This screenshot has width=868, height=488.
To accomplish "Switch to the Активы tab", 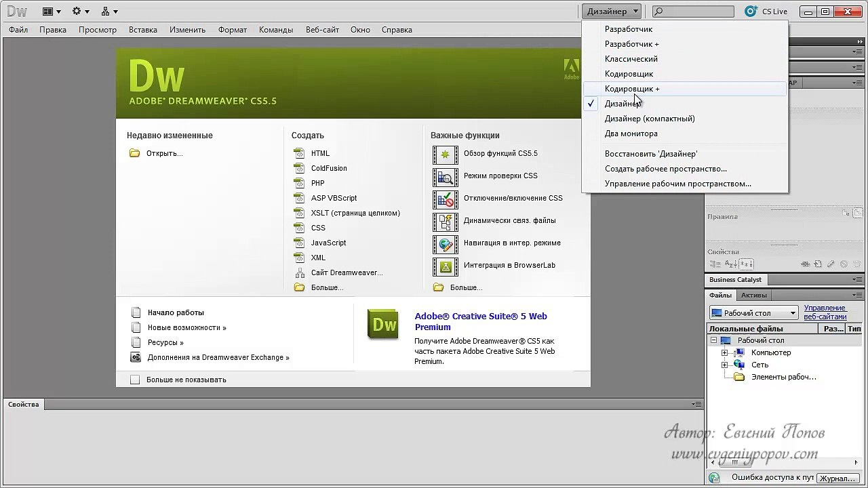I will 754,295.
